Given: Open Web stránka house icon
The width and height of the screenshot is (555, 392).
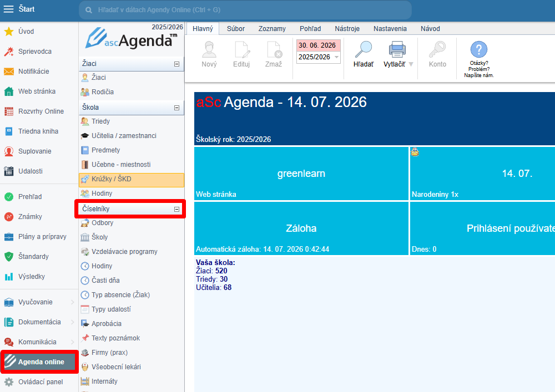Looking at the screenshot, I should pyautogui.click(x=9, y=91).
